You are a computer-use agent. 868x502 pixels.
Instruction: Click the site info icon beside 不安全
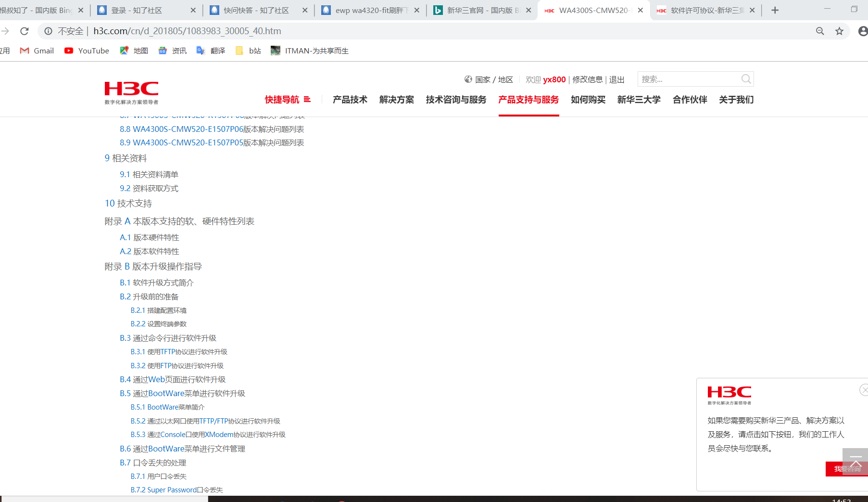[x=49, y=31]
